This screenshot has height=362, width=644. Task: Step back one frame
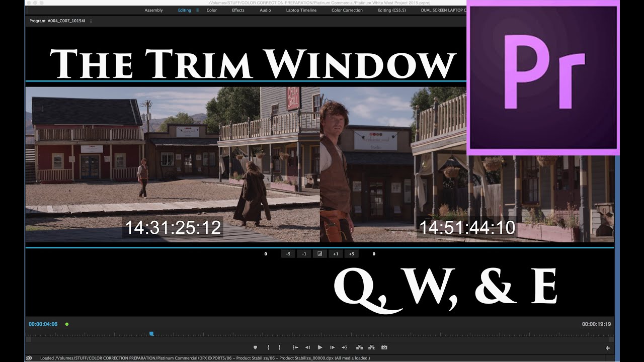pyautogui.click(x=307, y=347)
